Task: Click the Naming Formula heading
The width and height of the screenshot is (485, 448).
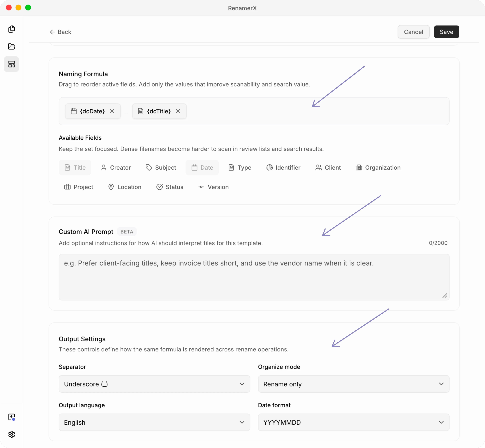Action: pyautogui.click(x=83, y=74)
